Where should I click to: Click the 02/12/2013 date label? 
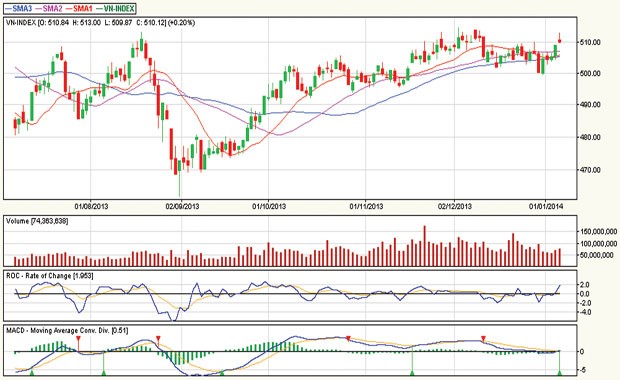(455, 206)
